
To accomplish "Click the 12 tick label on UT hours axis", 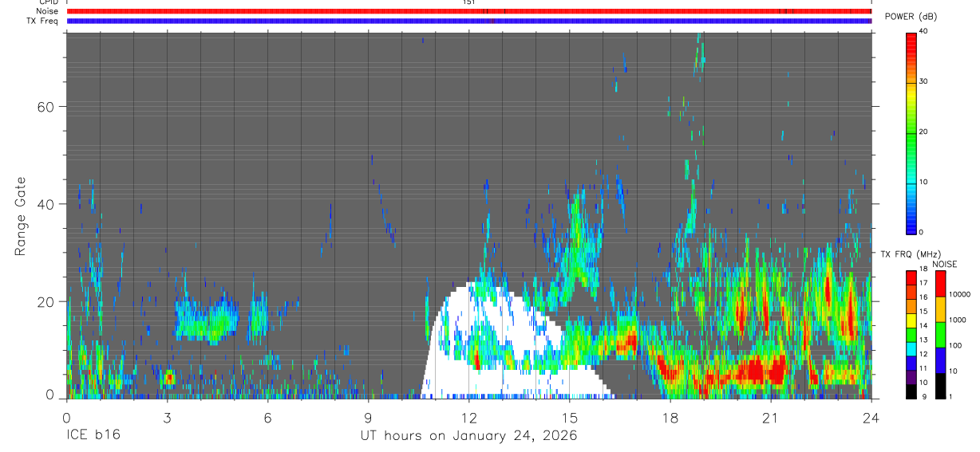I will [x=468, y=418].
